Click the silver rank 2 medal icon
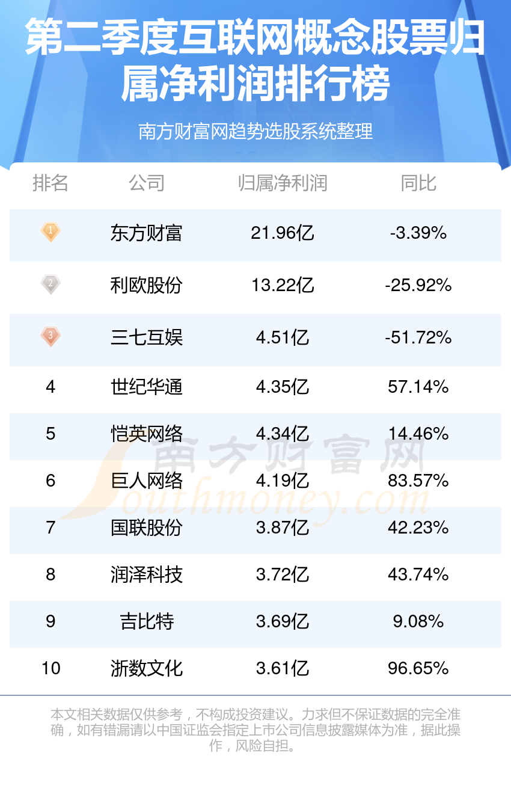This screenshot has width=511, height=812. click(50, 284)
